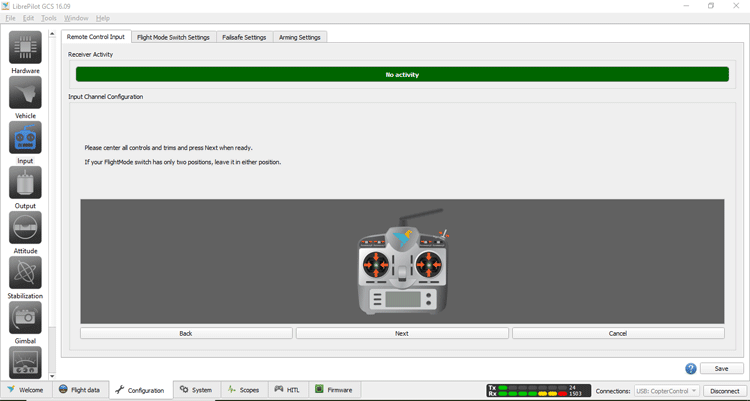Open the Output motor icon
The image size is (750, 401).
[x=25, y=182]
